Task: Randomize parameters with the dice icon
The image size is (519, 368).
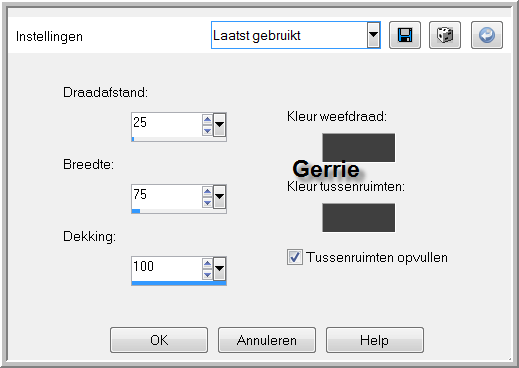Action: coord(445,35)
